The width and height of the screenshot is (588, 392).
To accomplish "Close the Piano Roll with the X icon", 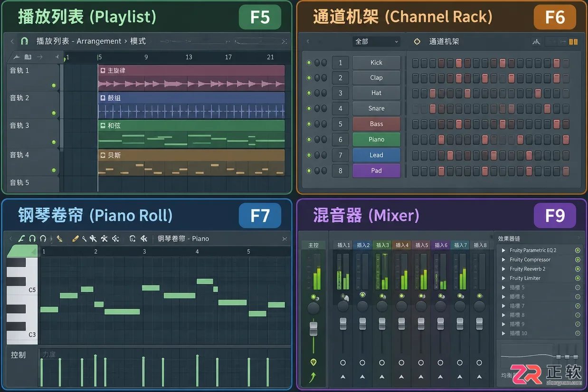I will tap(285, 239).
